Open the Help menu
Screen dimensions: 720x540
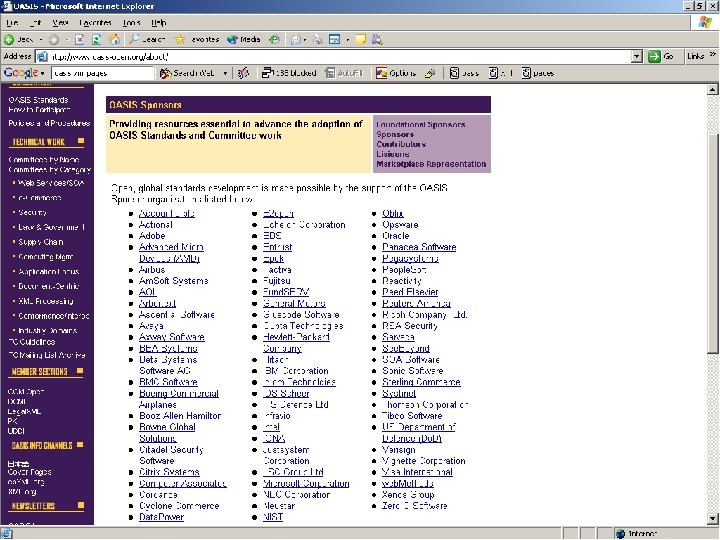pos(158,22)
